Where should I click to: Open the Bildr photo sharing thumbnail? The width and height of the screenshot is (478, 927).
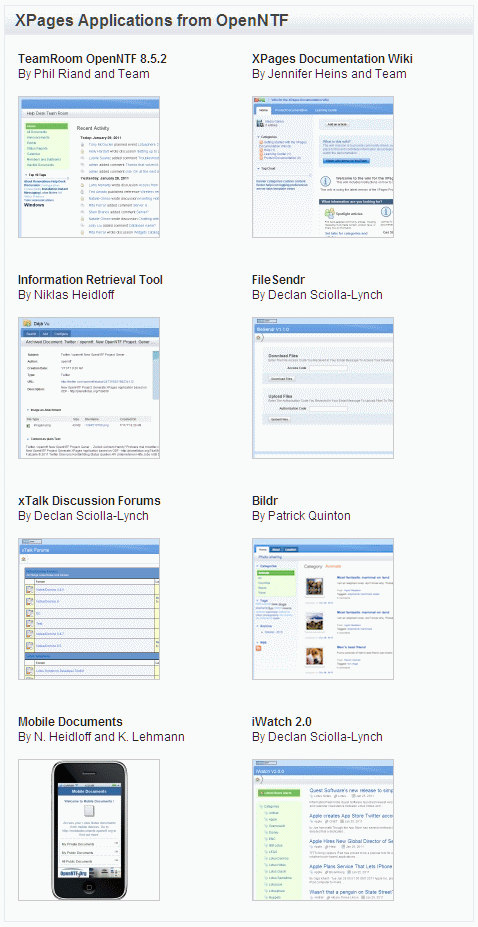click(323, 609)
